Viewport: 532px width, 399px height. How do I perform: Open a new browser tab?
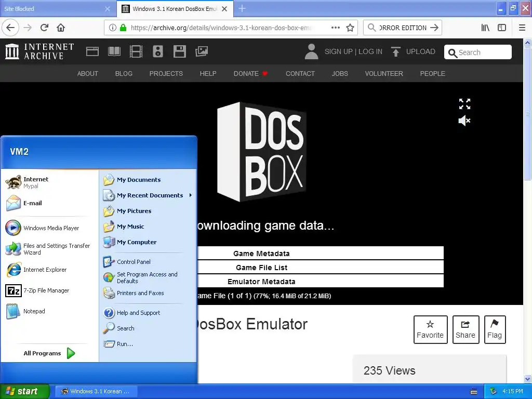(242, 8)
